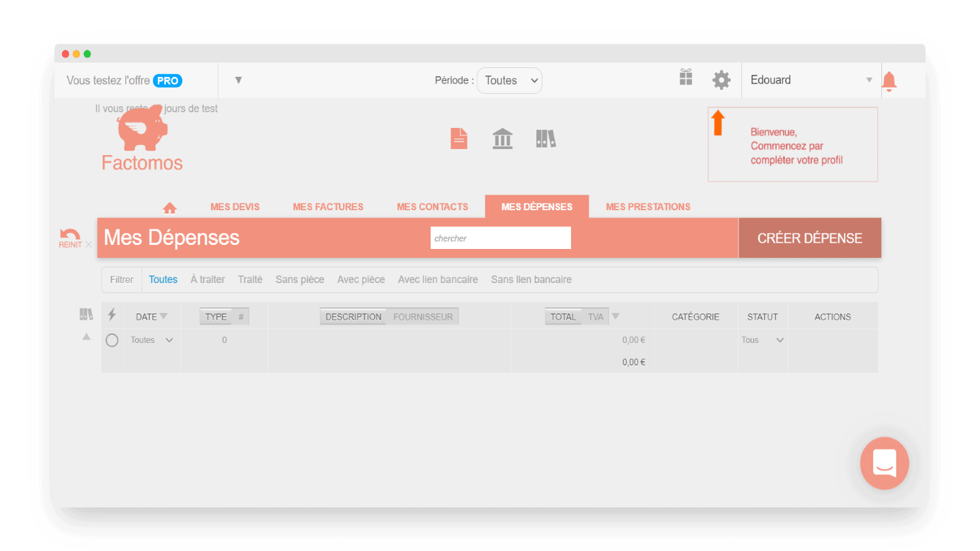Image resolution: width=980 pixels, height=551 pixels.
Task: Switch to MES FACTURES tab
Action: tap(328, 207)
